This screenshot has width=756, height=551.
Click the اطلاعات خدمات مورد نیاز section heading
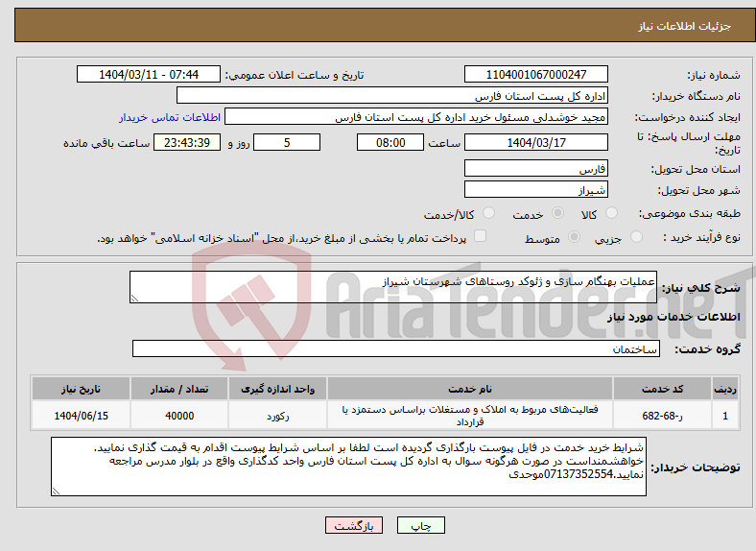pos(673,317)
